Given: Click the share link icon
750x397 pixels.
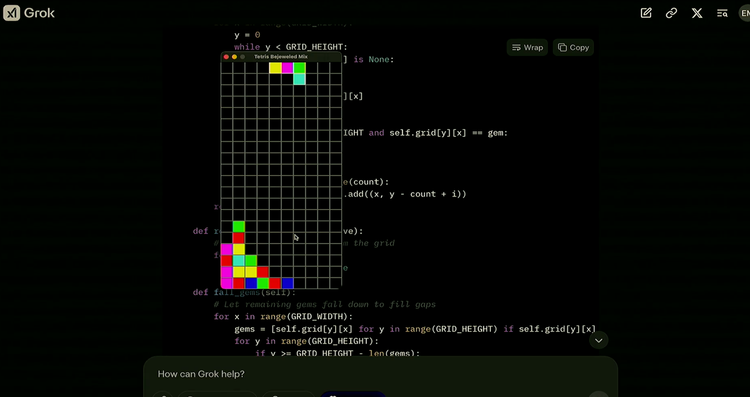Looking at the screenshot, I should (671, 13).
